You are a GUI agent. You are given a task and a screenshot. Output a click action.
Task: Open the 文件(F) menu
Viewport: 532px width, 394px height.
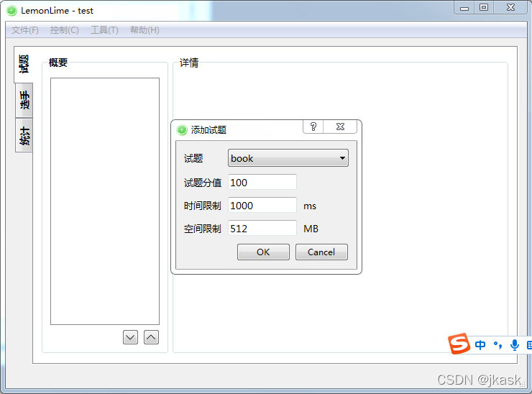click(24, 30)
